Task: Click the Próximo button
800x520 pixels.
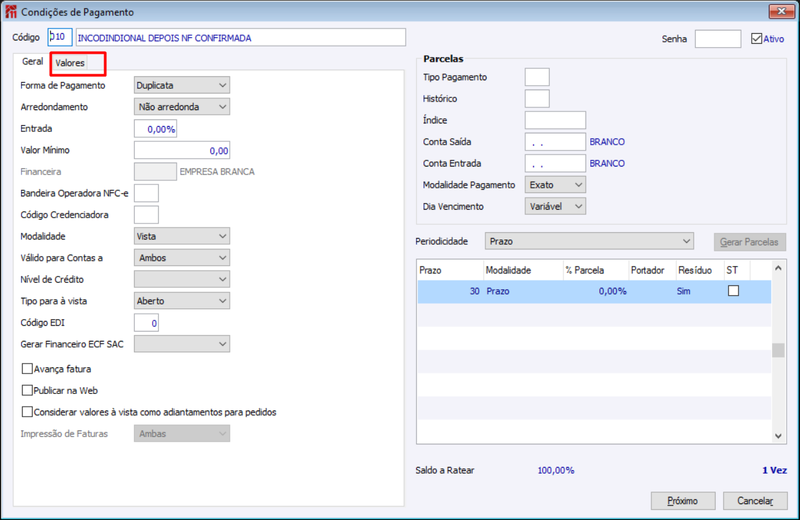Action: pyautogui.click(x=683, y=501)
